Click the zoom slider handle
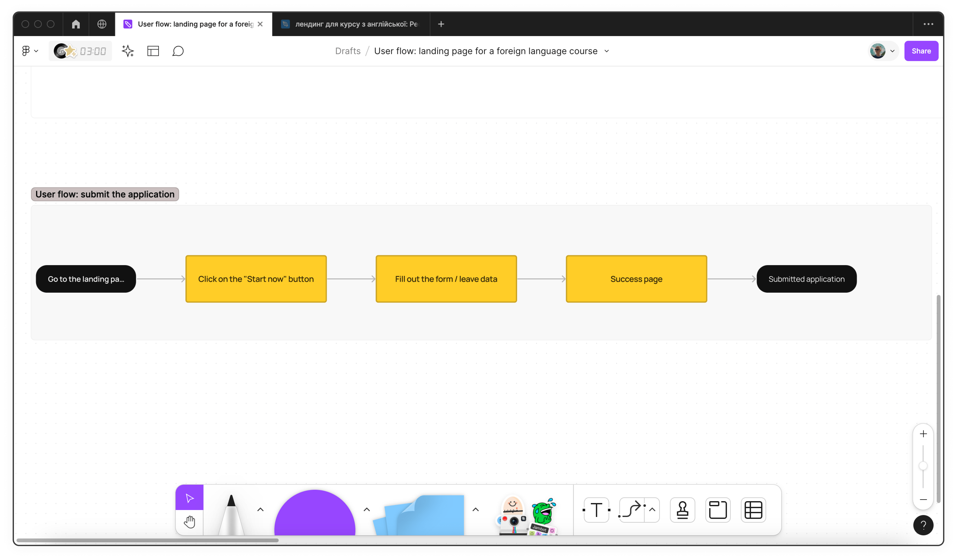 [x=923, y=466]
